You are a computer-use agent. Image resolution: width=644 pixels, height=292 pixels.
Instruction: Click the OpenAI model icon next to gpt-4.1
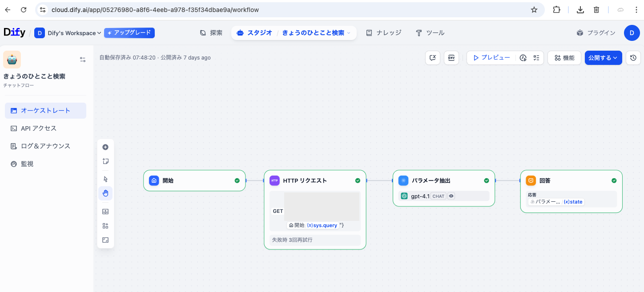[404, 196]
